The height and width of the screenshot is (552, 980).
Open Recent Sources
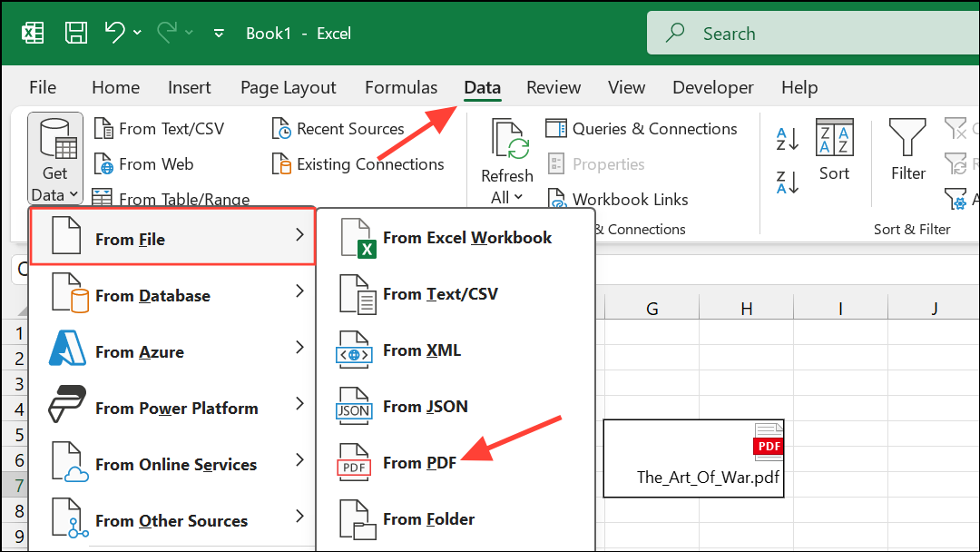click(338, 129)
